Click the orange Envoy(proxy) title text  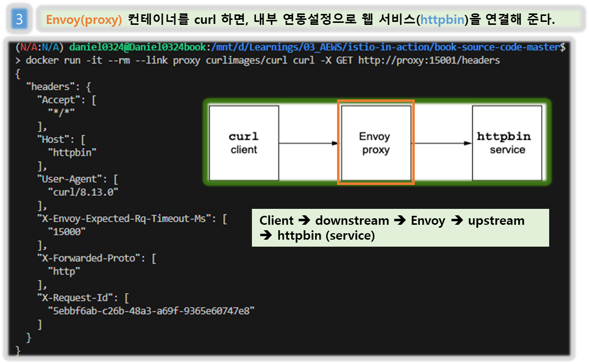click(x=84, y=19)
